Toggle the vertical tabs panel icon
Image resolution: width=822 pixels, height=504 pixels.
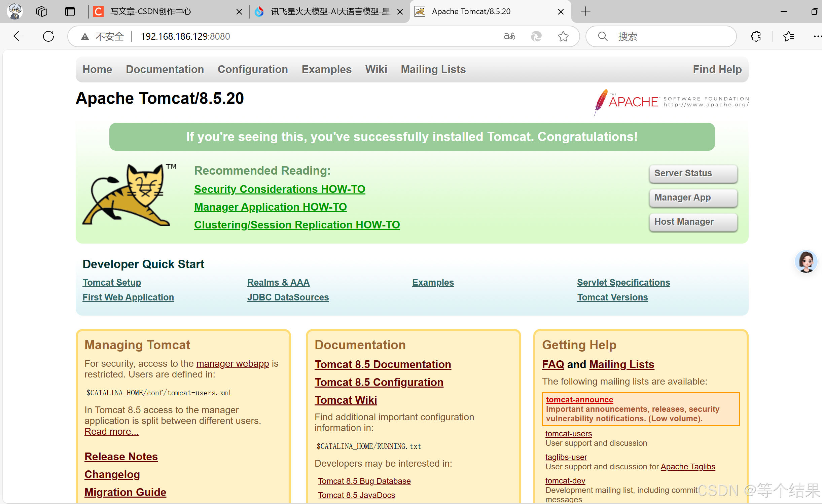[x=70, y=11]
